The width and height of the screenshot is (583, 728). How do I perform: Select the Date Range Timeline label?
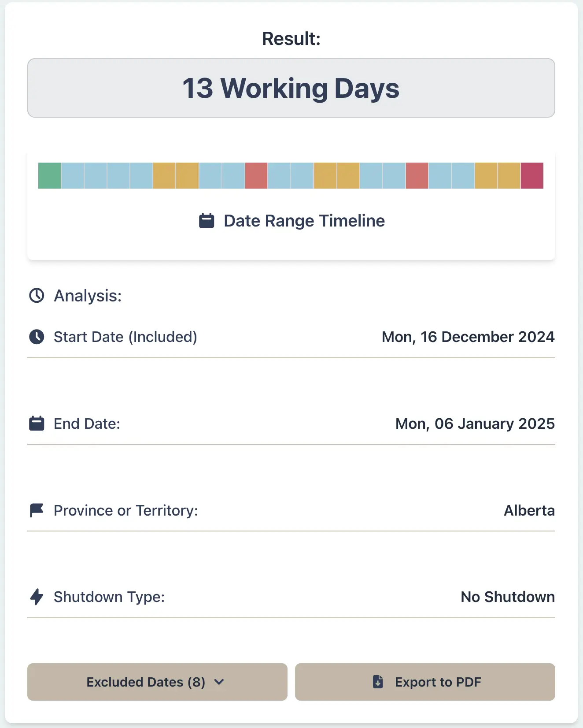pos(304,220)
